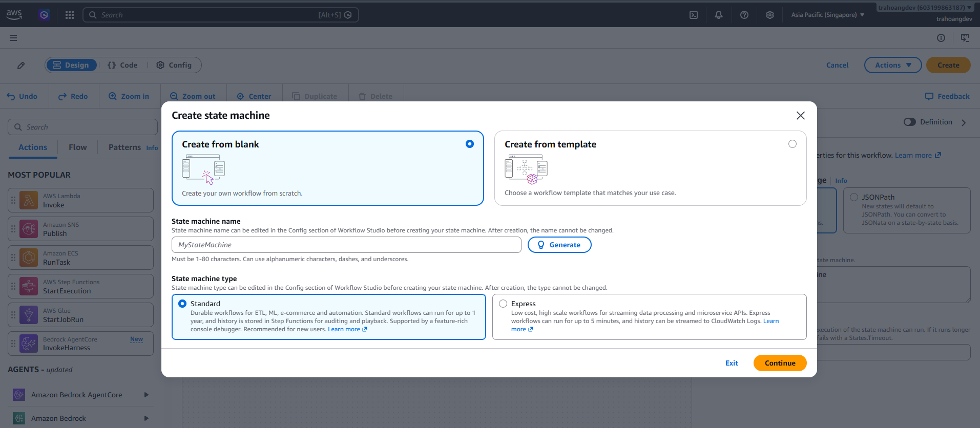The width and height of the screenshot is (980, 428).
Task: Open the Feedback link
Action: point(947,96)
